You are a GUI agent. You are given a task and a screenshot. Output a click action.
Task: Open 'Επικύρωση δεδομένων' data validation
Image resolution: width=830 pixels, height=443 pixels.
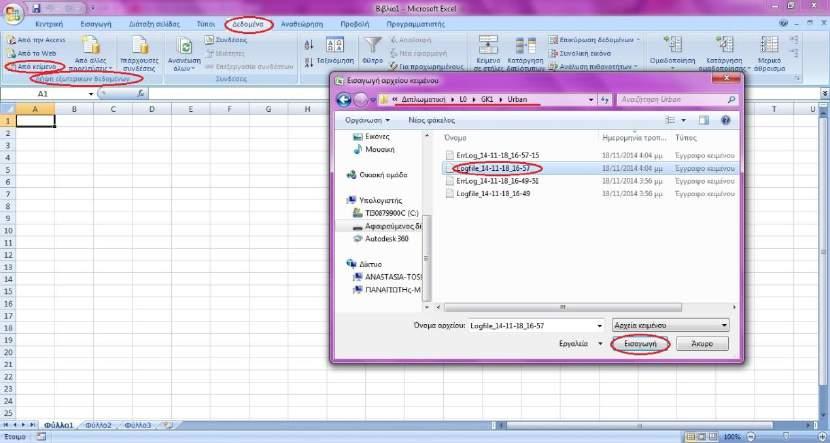point(593,40)
